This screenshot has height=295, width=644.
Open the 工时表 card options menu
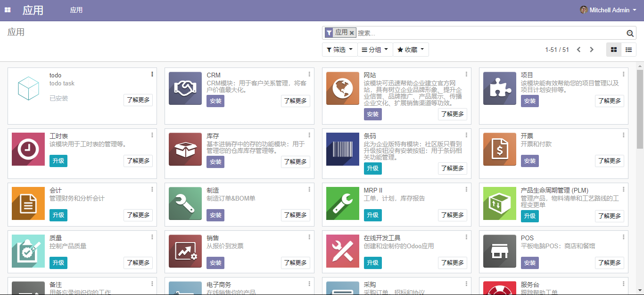click(152, 135)
